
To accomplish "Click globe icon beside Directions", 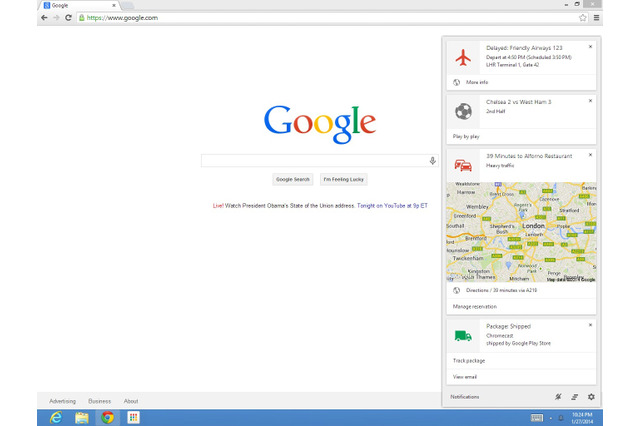I will (456, 290).
